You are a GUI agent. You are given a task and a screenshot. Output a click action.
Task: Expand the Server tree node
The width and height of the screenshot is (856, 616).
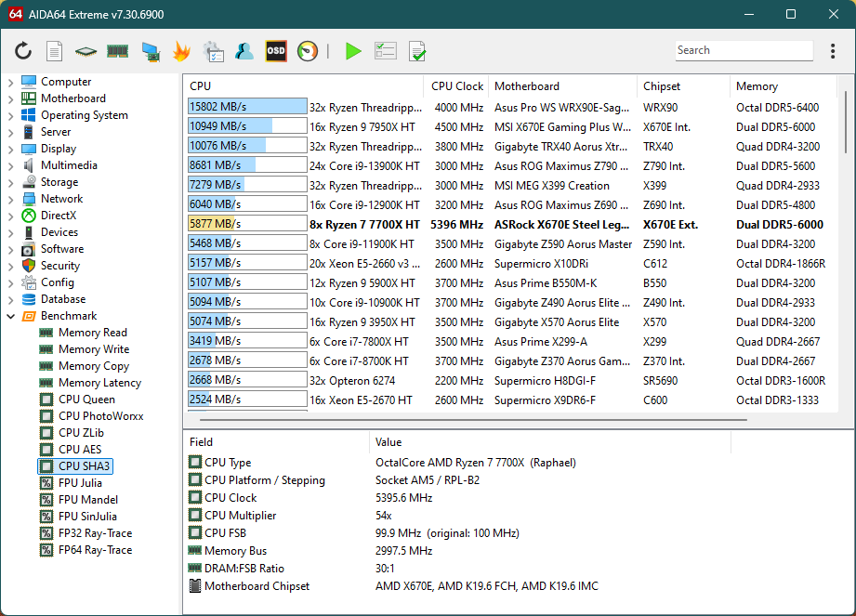point(11,133)
